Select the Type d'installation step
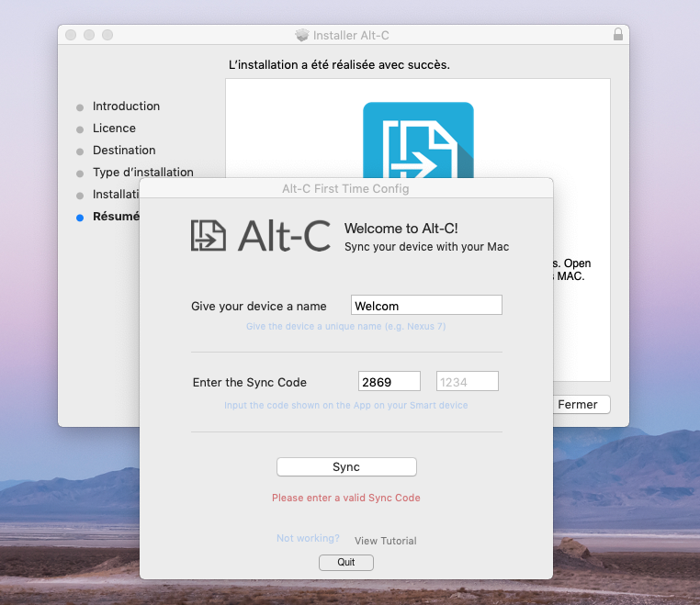Viewport: 700px width, 605px height. [142, 173]
